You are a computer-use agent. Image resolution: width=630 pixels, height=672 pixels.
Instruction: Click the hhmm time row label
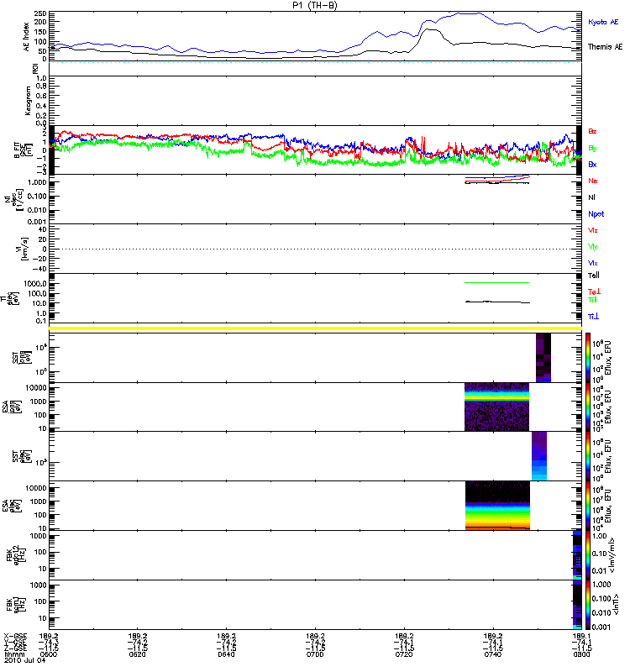13,654
